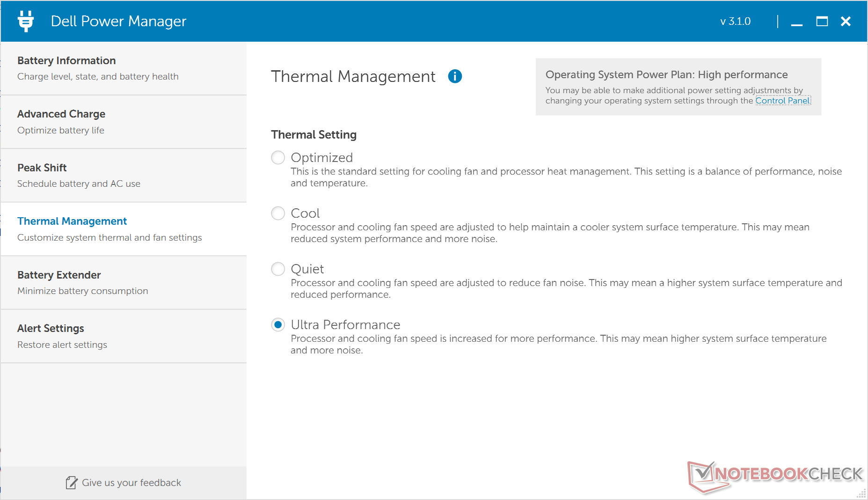Switch to the Peak Shift section
The width and height of the screenshot is (868, 500).
(x=124, y=176)
